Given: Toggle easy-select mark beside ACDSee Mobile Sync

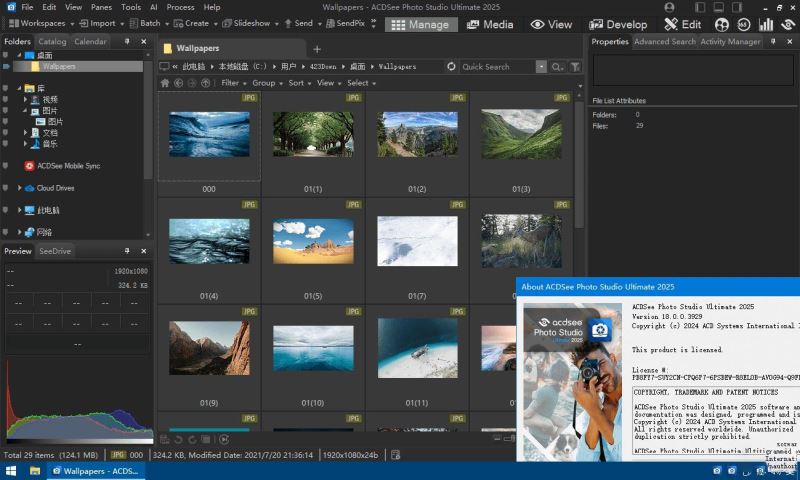Looking at the screenshot, I should point(6,166).
